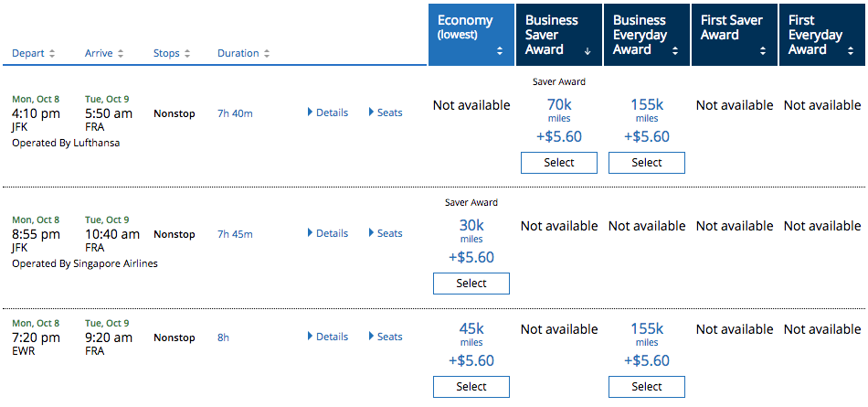This screenshot has width=868, height=407.
Task: Show Seats for the Lufthansa flight
Action: point(386,112)
